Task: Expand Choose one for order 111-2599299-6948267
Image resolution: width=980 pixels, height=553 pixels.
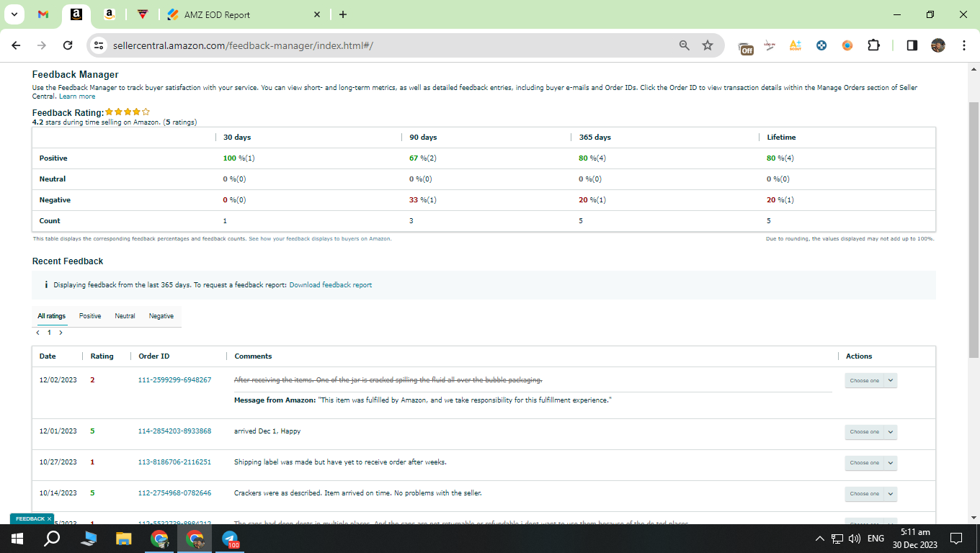Action: pos(870,381)
